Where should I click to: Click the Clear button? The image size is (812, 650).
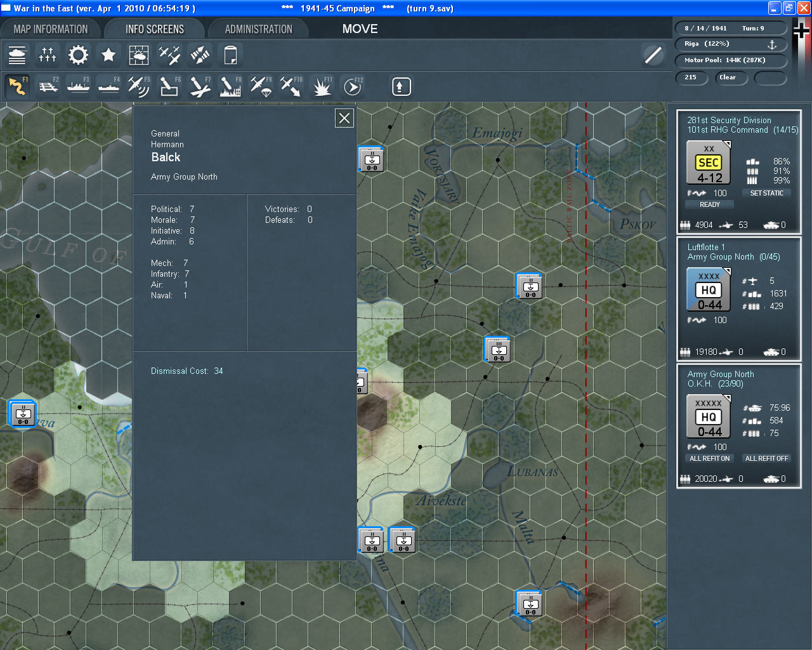[731, 77]
